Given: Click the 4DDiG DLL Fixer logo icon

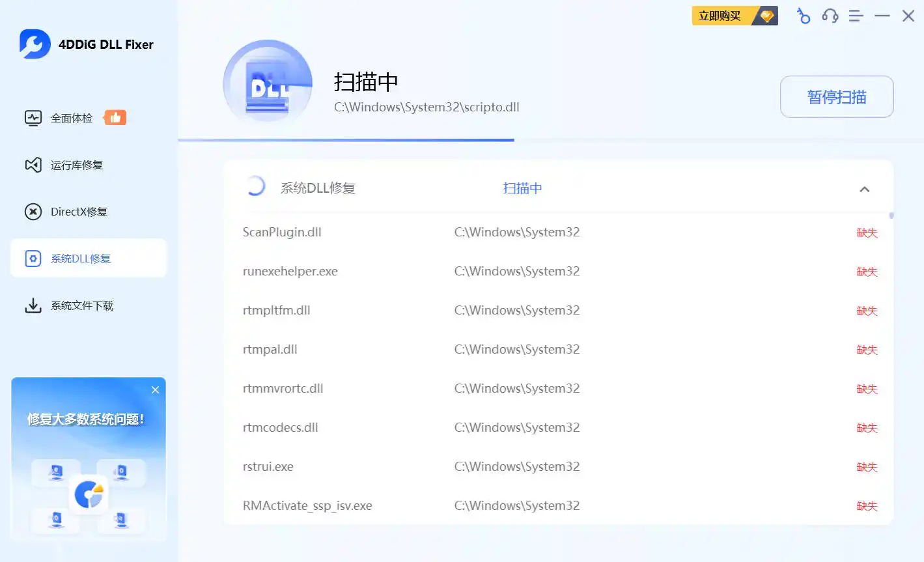Looking at the screenshot, I should [35, 44].
